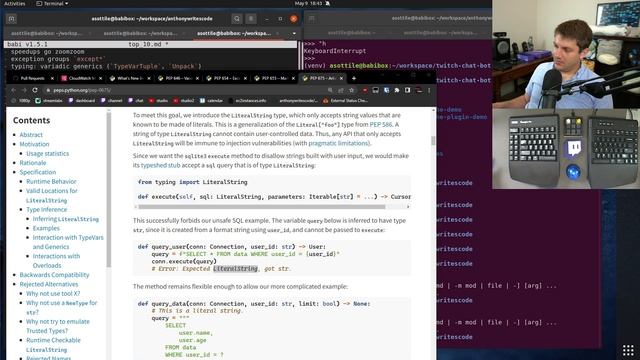Open the ec2instances.info bookmark
The height and width of the screenshot is (360, 640).
[x=247, y=100]
